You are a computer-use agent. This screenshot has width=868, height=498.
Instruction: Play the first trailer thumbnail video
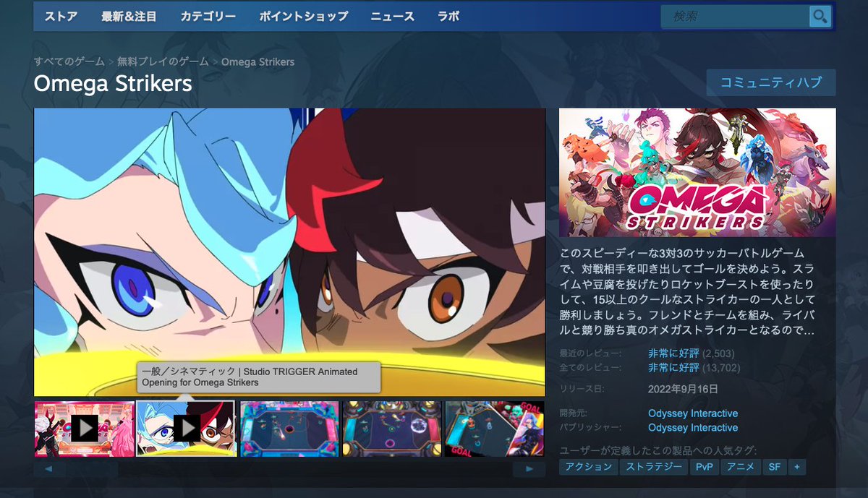[85, 429]
